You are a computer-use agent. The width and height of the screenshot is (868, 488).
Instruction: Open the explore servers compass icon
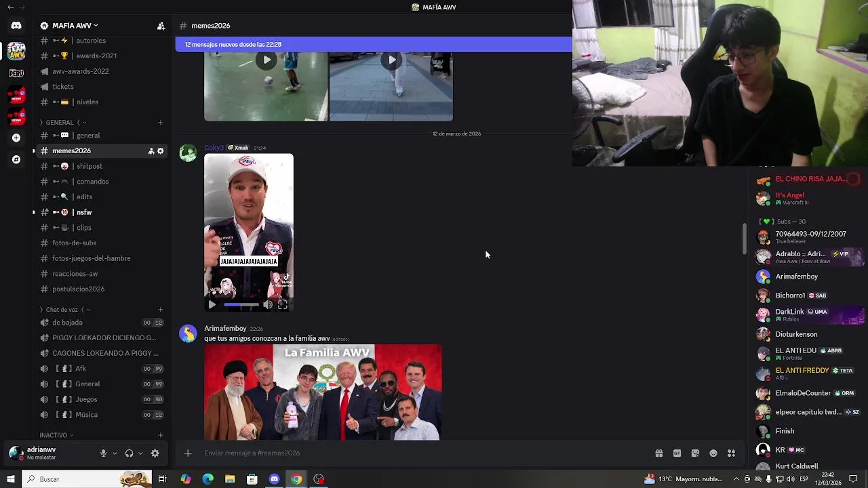[x=16, y=159]
